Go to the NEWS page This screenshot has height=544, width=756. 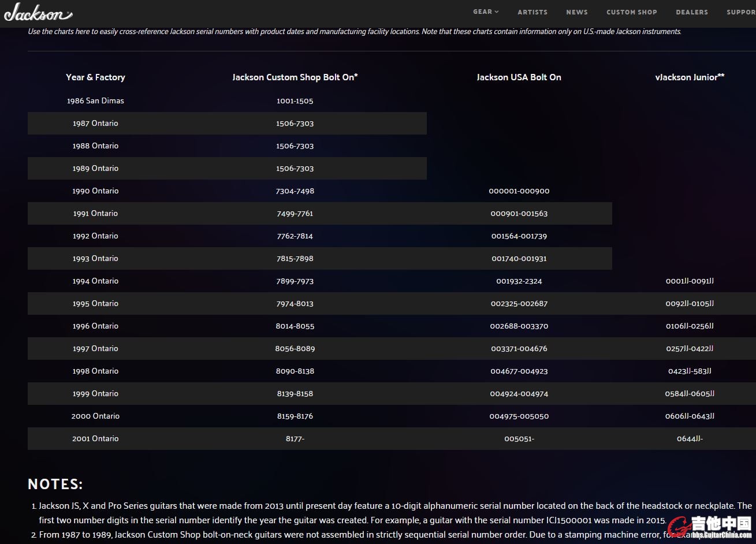coord(576,12)
